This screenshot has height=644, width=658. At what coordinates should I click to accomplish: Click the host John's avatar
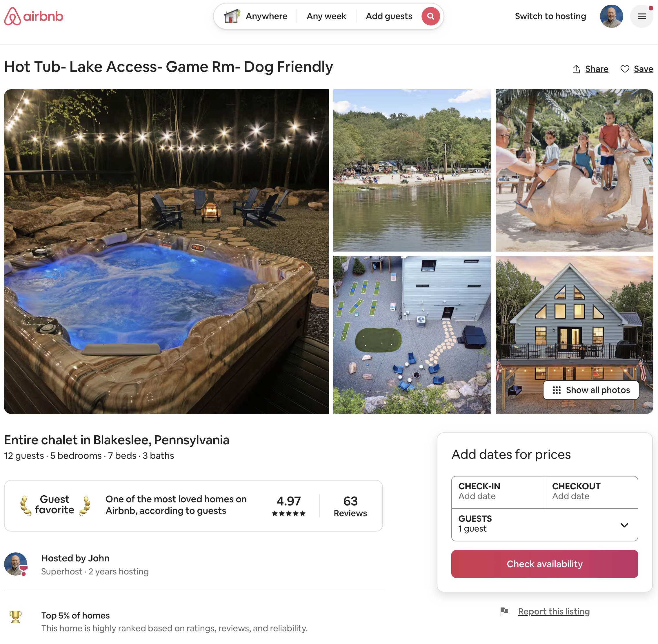point(16,564)
